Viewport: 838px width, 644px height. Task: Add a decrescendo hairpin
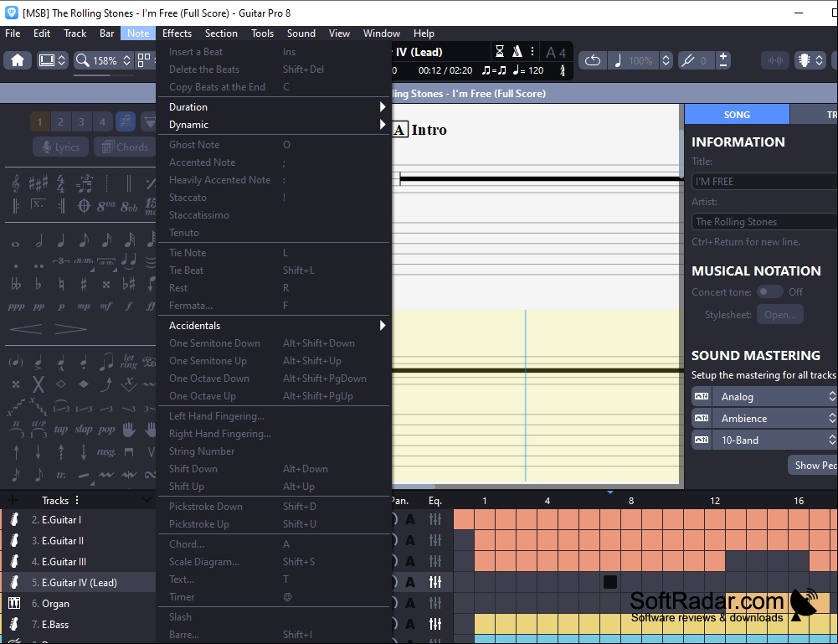pos(70,328)
